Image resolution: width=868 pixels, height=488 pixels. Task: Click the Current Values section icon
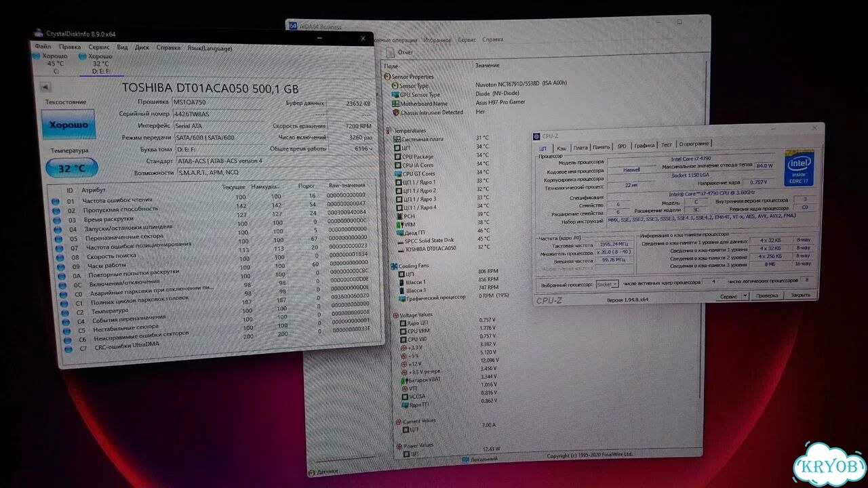(x=398, y=421)
